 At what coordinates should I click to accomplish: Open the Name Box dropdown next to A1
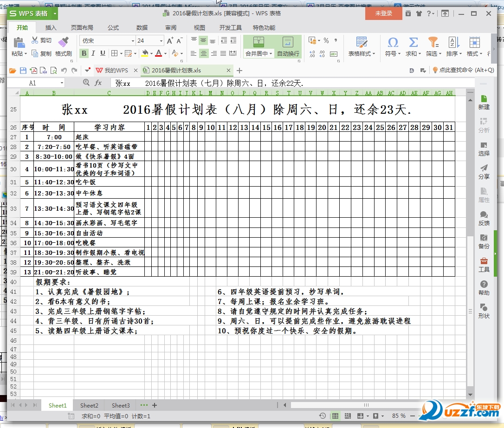tap(62, 83)
